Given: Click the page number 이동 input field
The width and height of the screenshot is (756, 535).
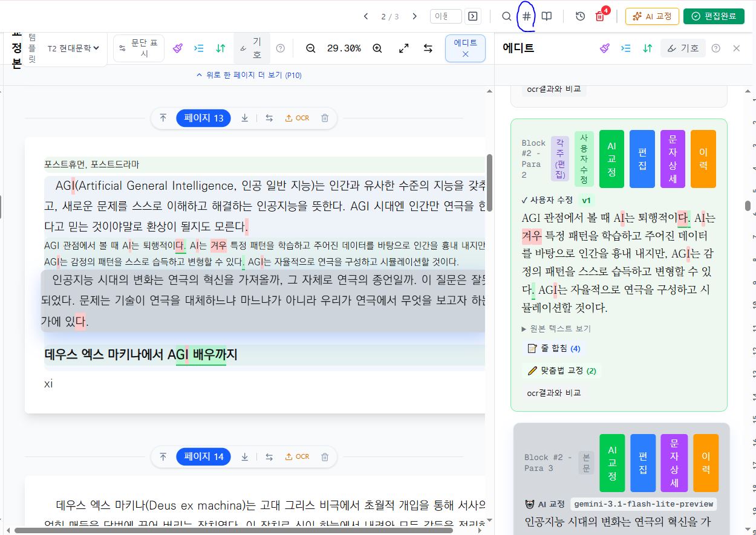Looking at the screenshot, I should [x=446, y=16].
